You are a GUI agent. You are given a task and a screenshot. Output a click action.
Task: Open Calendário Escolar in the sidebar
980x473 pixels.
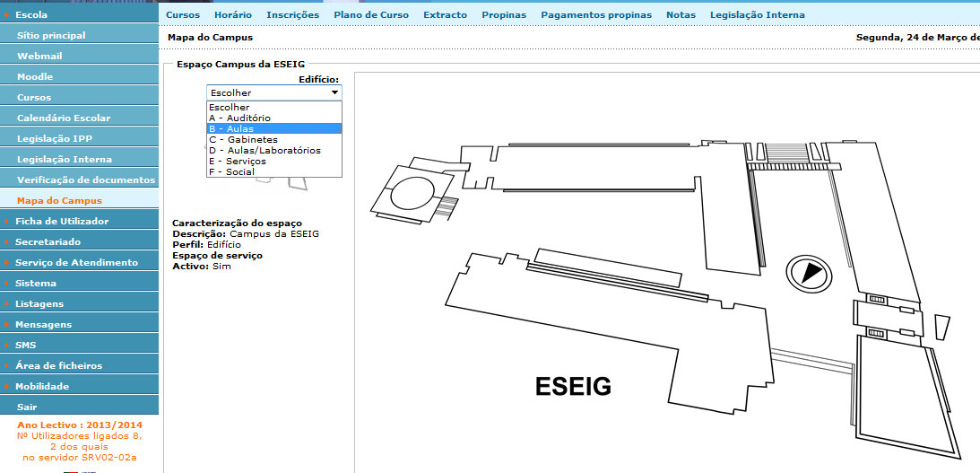point(64,118)
